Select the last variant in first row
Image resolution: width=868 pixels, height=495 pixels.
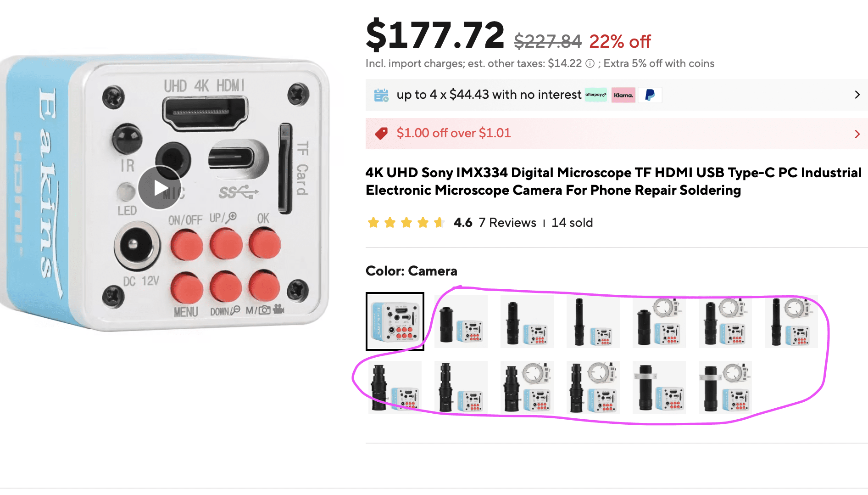791,321
